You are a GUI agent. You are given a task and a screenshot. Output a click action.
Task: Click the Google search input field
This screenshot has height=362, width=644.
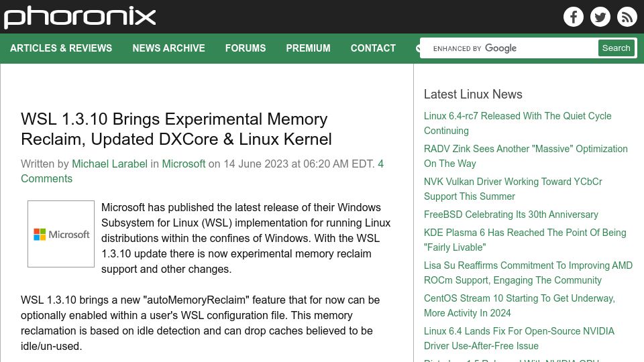point(509,48)
